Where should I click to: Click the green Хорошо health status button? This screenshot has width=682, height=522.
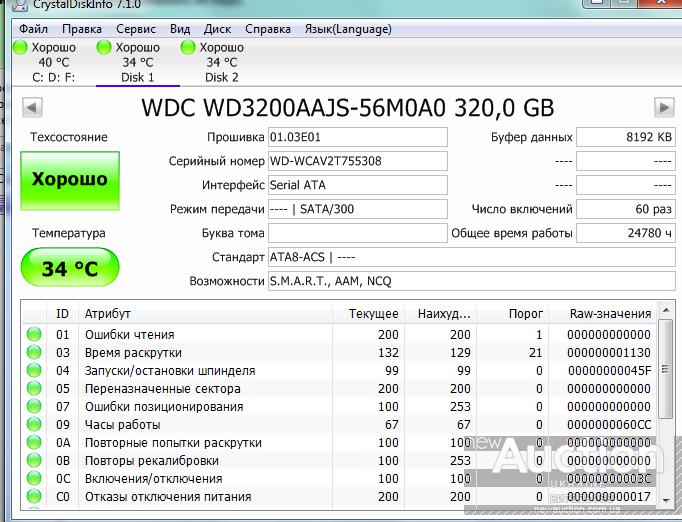pyautogui.click(x=70, y=181)
